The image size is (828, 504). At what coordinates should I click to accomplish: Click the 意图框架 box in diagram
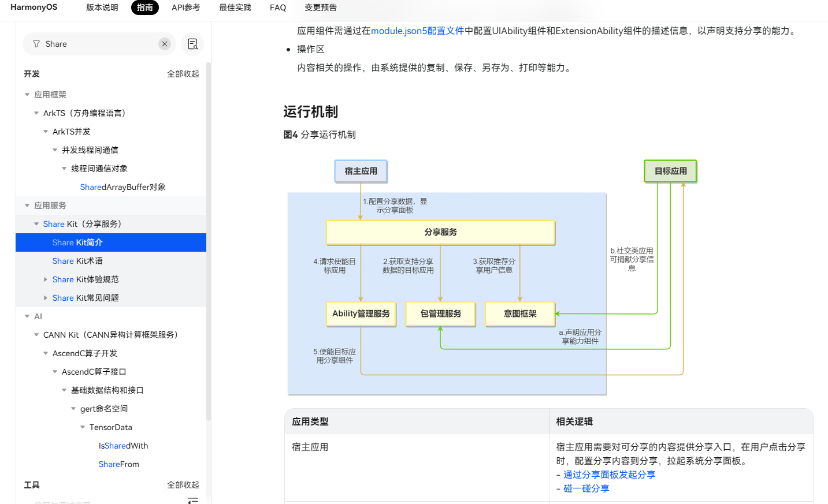(520, 313)
